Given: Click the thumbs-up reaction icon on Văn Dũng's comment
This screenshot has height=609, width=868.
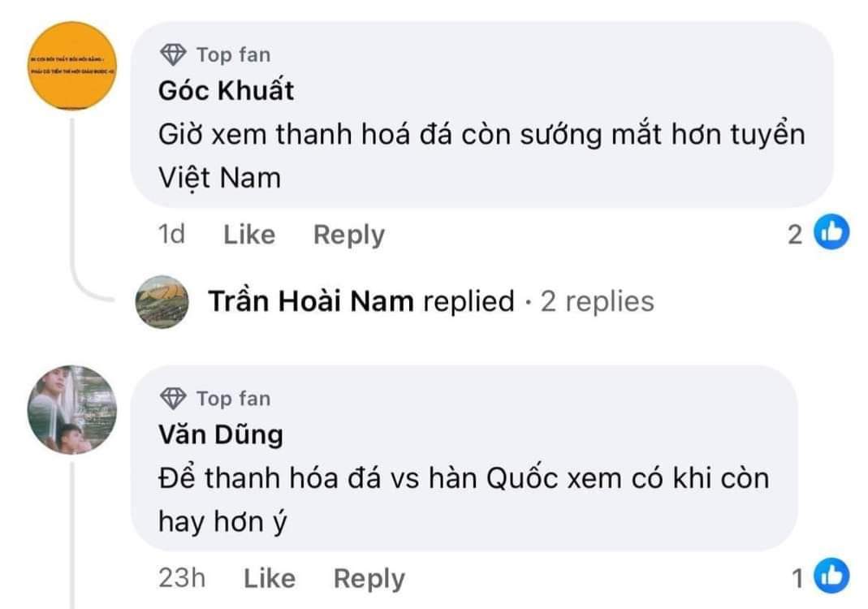Looking at the screenshot, I should [x=831, y=577].
